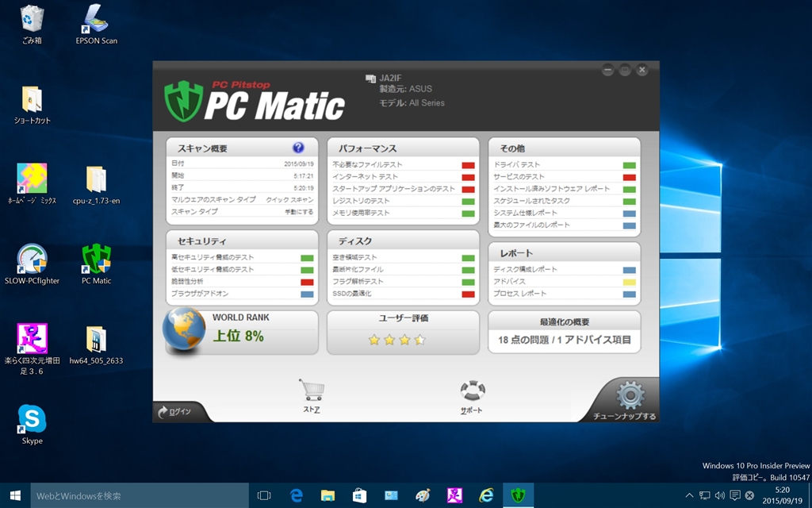
Task: Open the PC Matic desktop shortcut icon
Action: click(x=96, y=264)
